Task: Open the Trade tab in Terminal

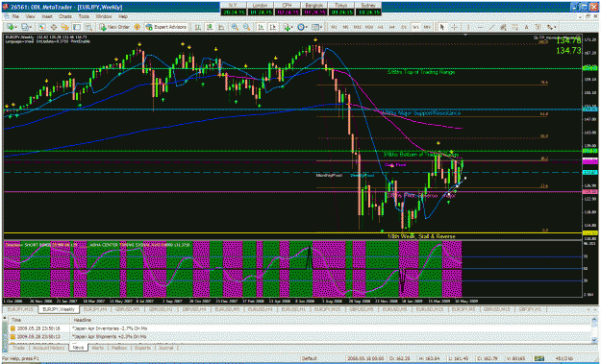Action: coord(19,348)
